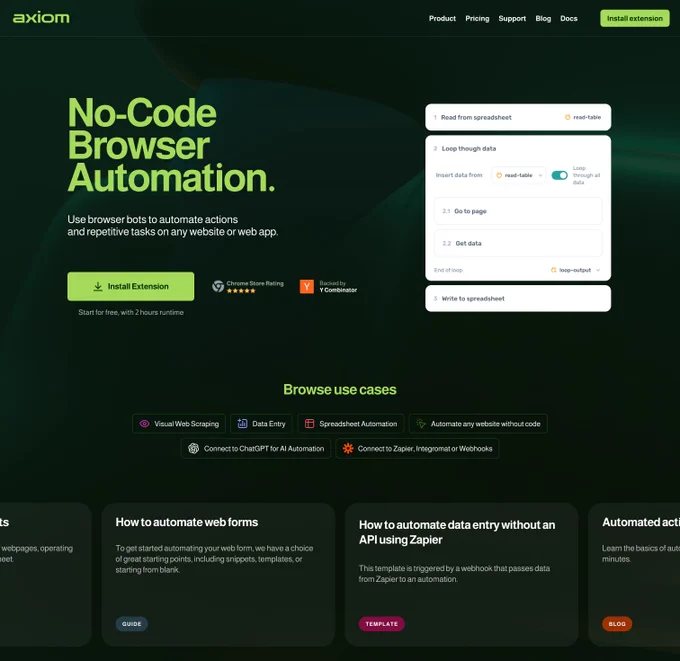The image size is (680, 661).
Task: Click the cursor icon in Automate any website
Action: (421, 424)
